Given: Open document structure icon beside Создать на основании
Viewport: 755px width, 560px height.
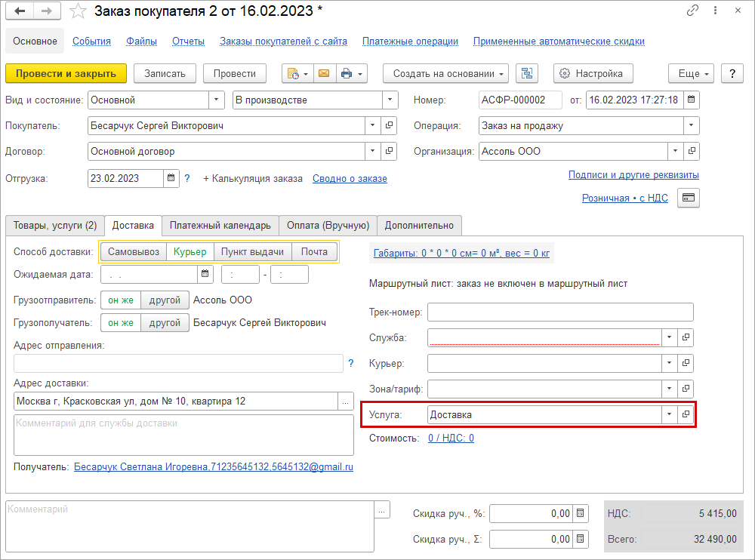Looking at the screenshot, I should 527,73.
